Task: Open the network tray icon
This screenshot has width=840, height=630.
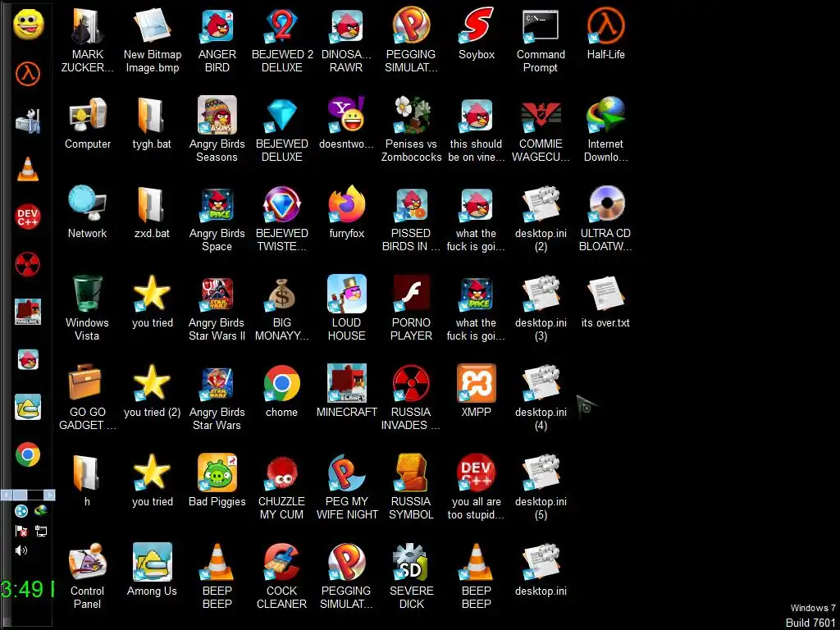Action: [x=41, y=531]
